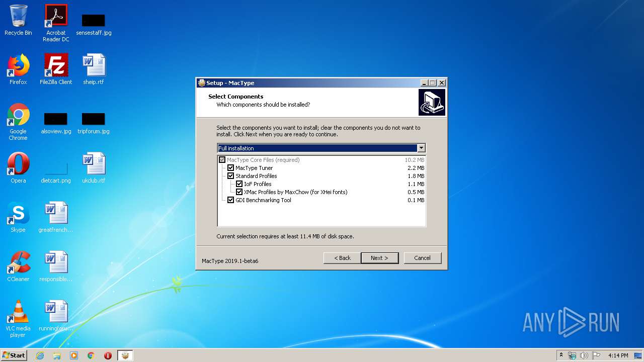The width and height of the screenshot is (644, 362).
Task: Select the "Standard Profiles" row label
Action: tap(256, 176)
